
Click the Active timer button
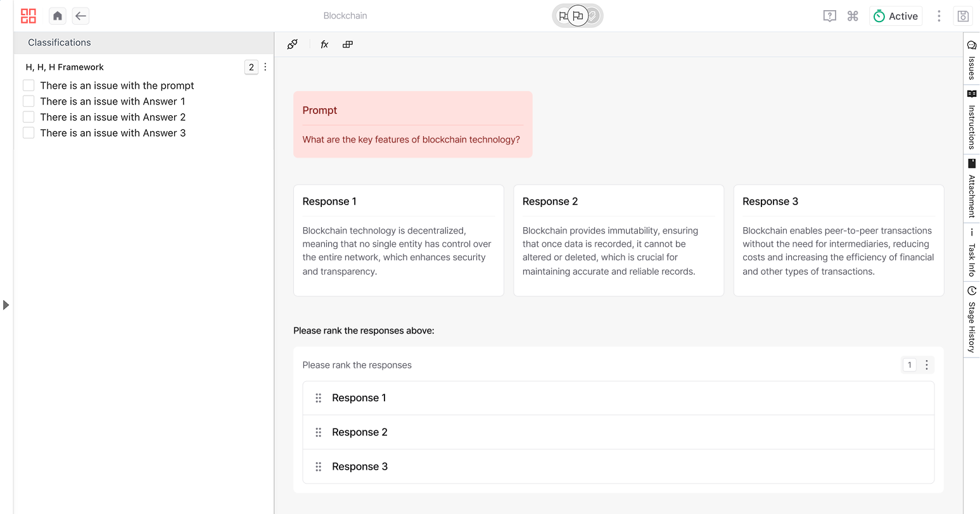click(x=896, y=16)
